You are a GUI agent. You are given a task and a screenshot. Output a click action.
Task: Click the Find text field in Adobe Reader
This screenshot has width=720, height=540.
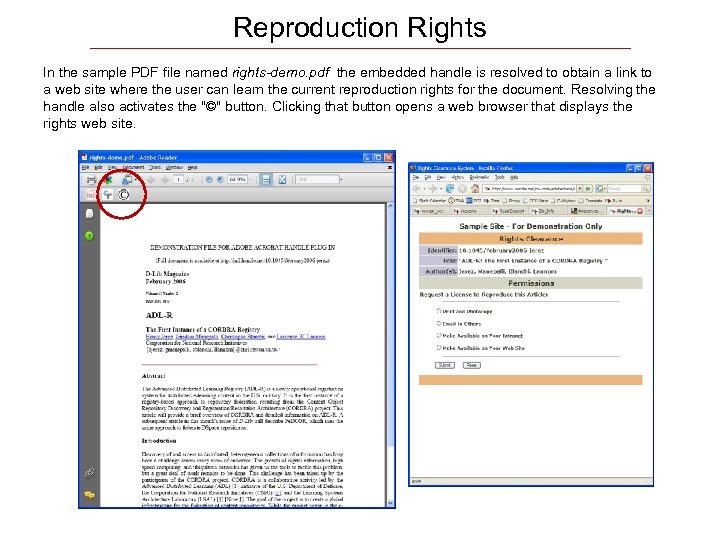click(x=317, y=179)
